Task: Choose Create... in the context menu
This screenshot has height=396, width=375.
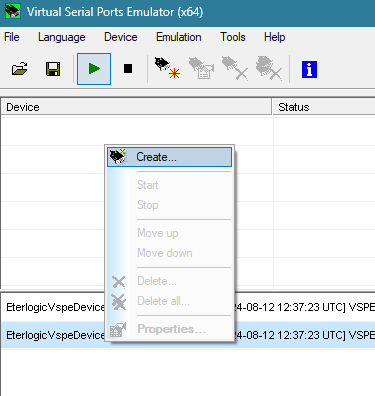Action: click(169, 157)
